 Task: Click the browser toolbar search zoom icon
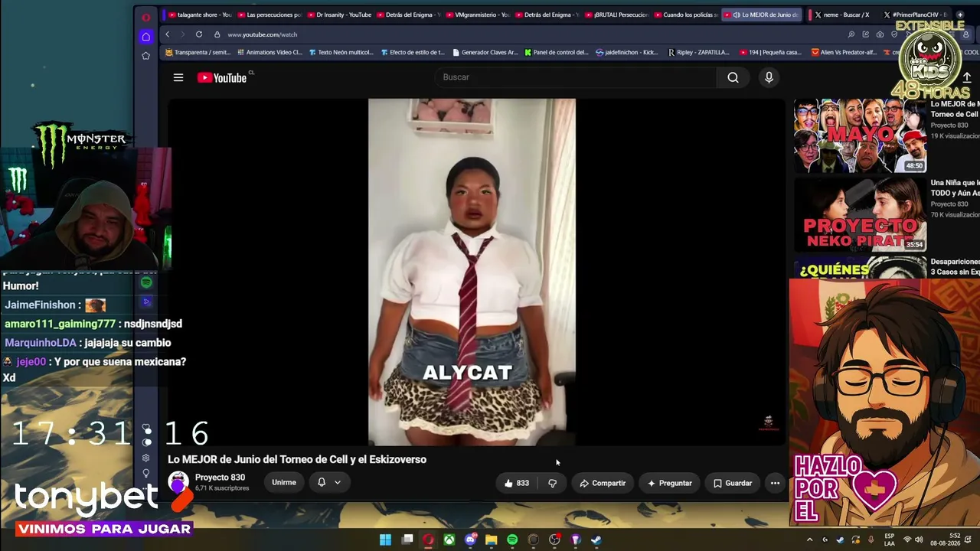(851, 34)
